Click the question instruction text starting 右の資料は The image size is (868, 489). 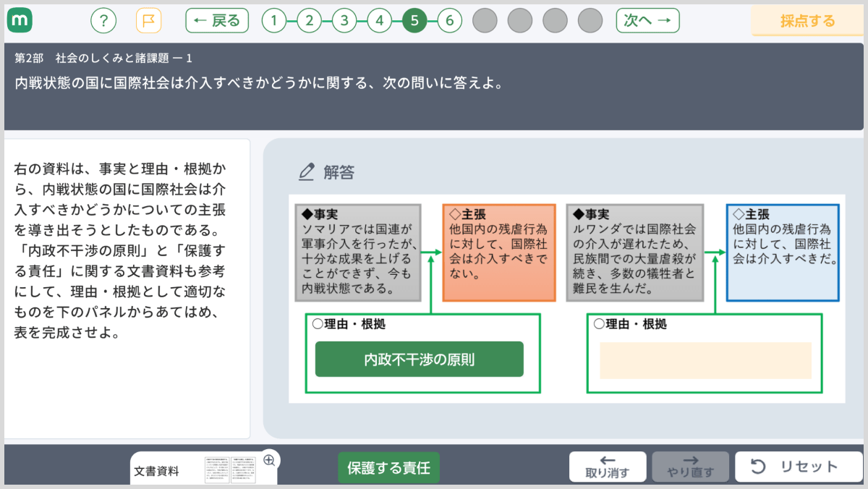pyautogui.click(x=120, y=252)
